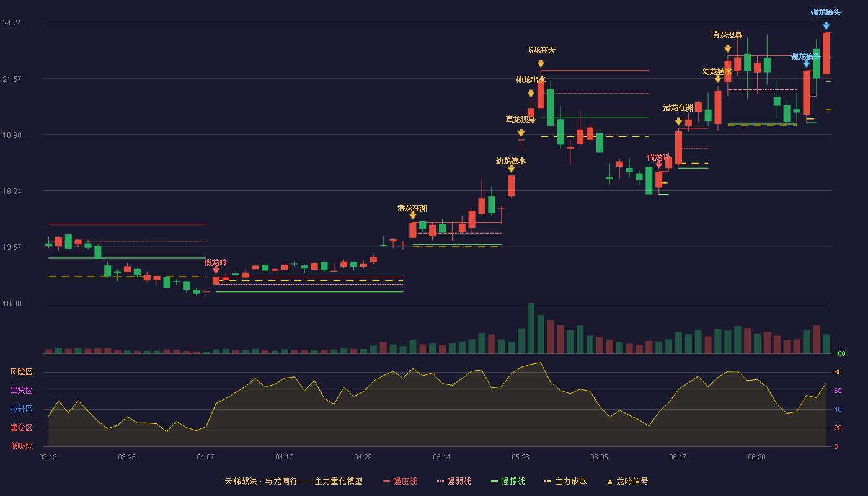
Task: Click the 潜龙在渊 marker at 06-17
Action: tap(678, 122)
